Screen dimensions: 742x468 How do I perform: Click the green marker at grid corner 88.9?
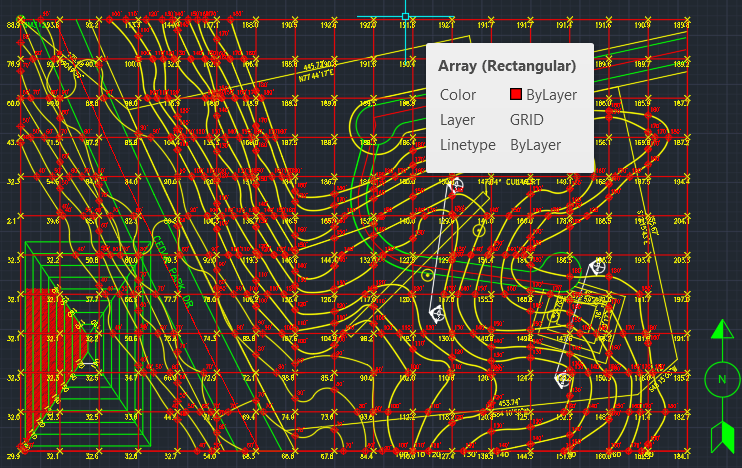pos(20,19)
